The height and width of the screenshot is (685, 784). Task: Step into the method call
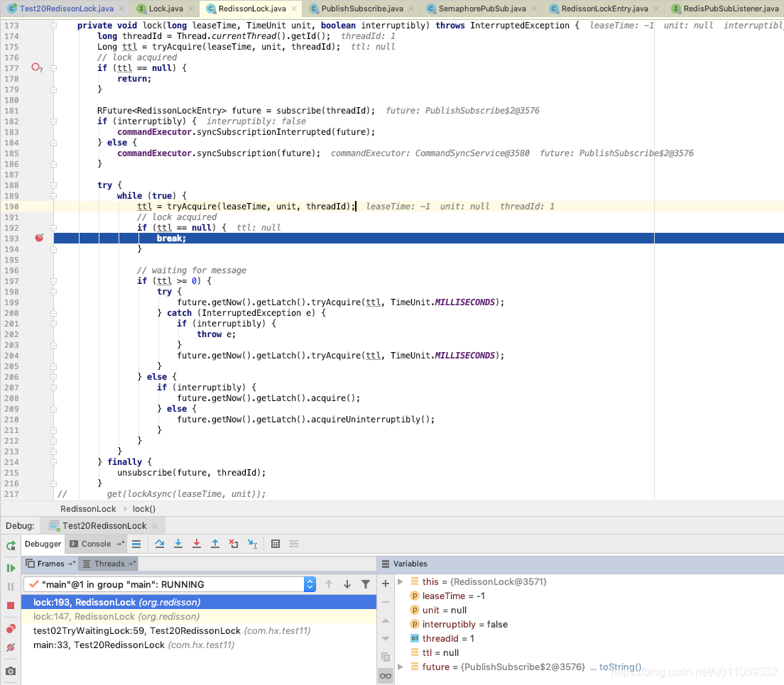[x=178, y=544]
